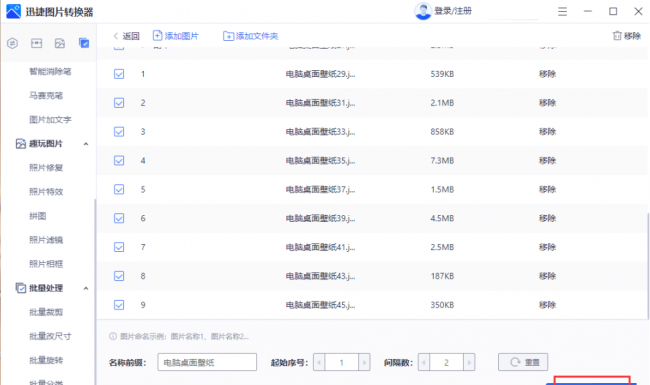Screen dimensions: 650x385
Task: Click the 趣玩图片 section icon
Action: click(x=21, y=144)
